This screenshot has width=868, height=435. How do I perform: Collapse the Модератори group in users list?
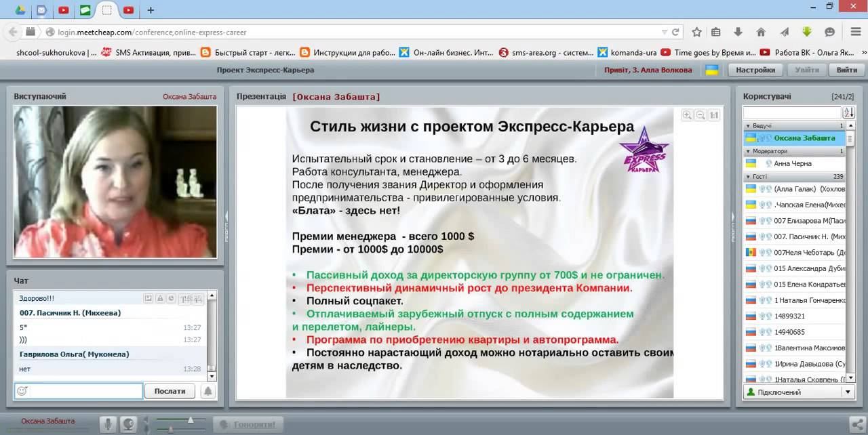coord(749,151)
